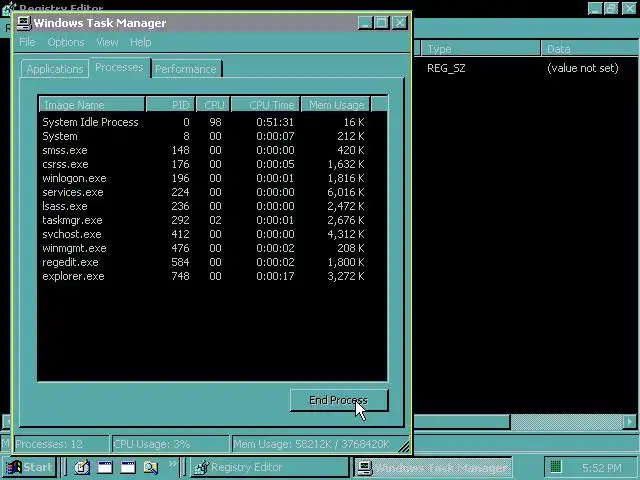
Task: Click 6,016 K memory value
Action: [x=345, y=192]
